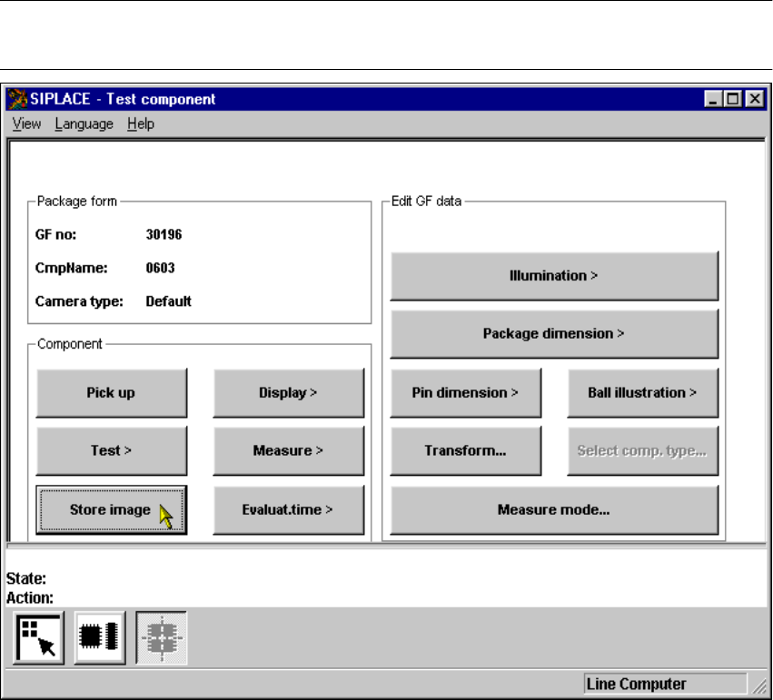773x700 pixels.
Task: Open the Illumination settings
Action: click(553, 276)
